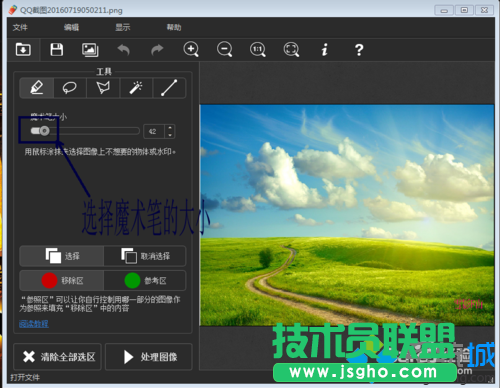Open the 编辑 menu

[x=71, y=27]
